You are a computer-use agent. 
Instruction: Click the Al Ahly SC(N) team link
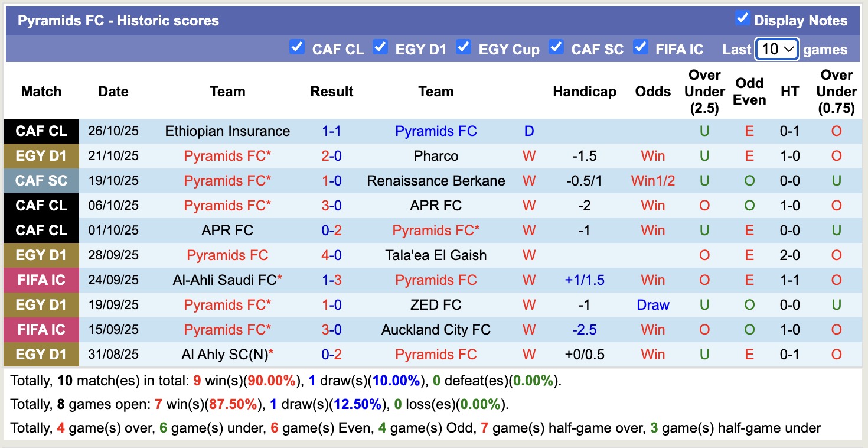225,355
